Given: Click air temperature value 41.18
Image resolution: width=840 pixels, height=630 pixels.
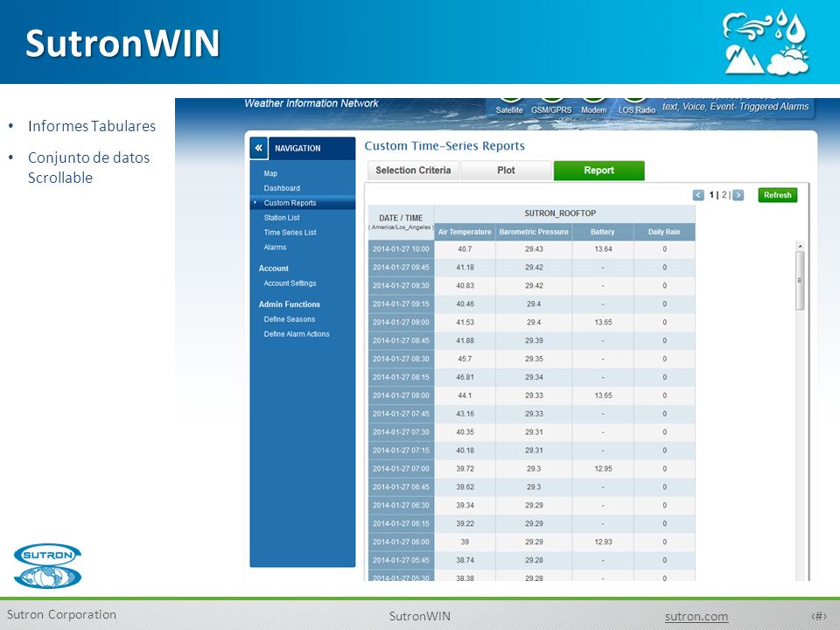Looking at the screenshot, I should coord(465,268).
